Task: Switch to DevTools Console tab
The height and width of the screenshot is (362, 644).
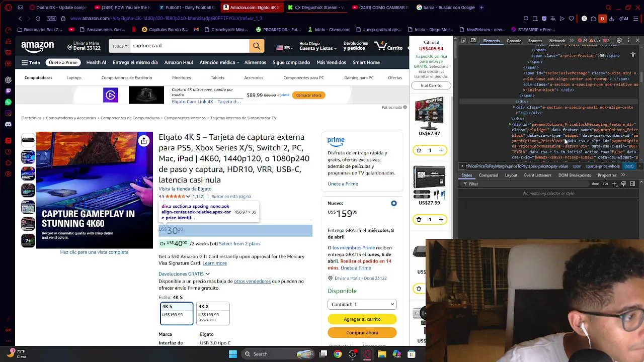Action: [514, 41]
